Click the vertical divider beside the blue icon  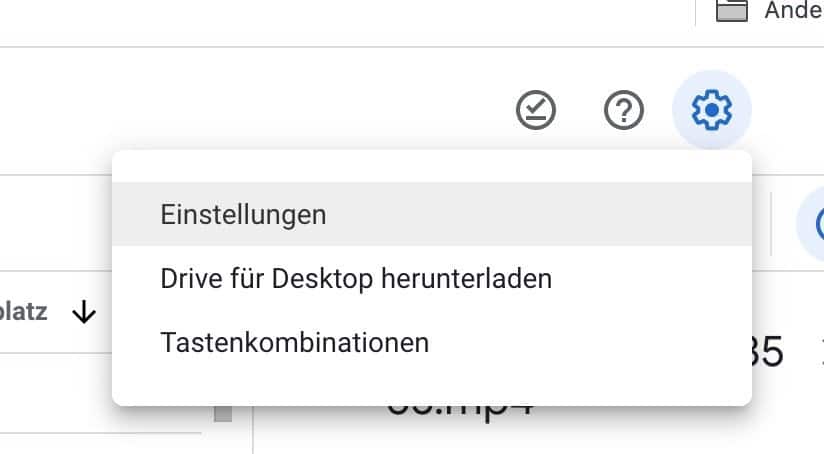click(771, 224)
